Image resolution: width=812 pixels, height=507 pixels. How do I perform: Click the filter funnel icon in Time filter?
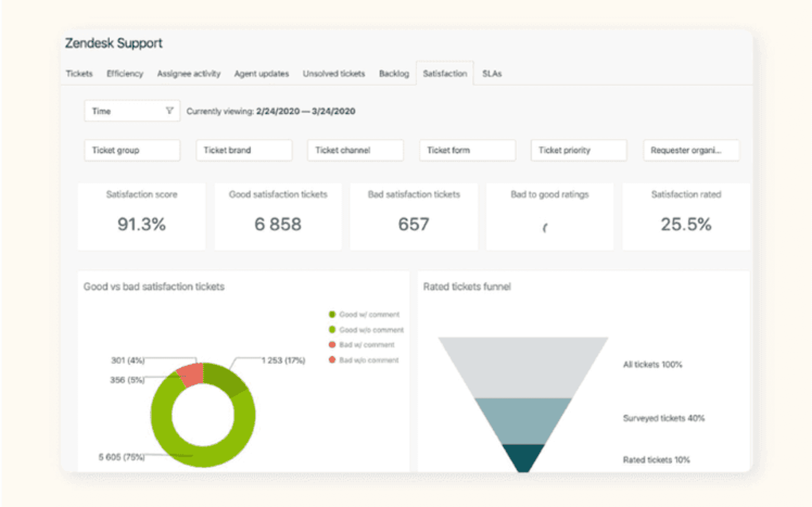coord(170,111)
